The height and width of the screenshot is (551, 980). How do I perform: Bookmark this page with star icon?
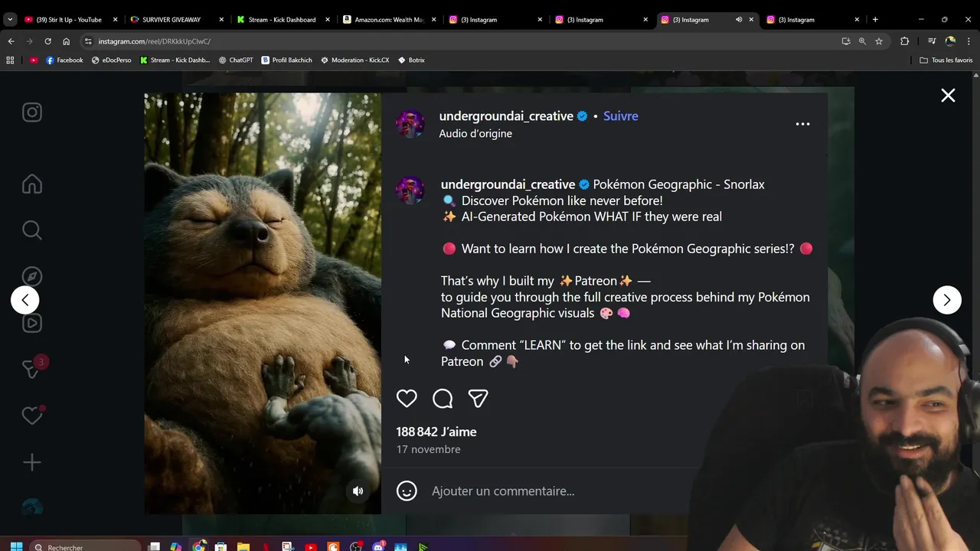[x=879, y=41]
